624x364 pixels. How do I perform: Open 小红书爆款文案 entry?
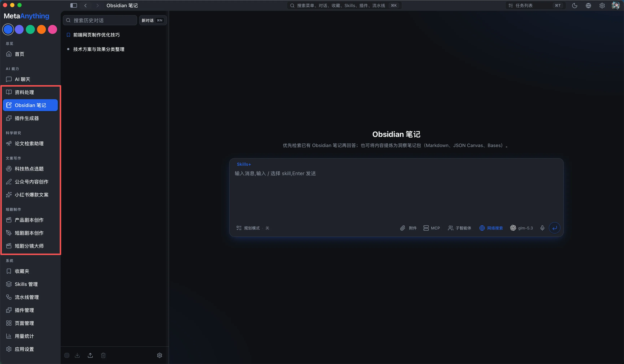pyautogui.click(x=30, y=195)
